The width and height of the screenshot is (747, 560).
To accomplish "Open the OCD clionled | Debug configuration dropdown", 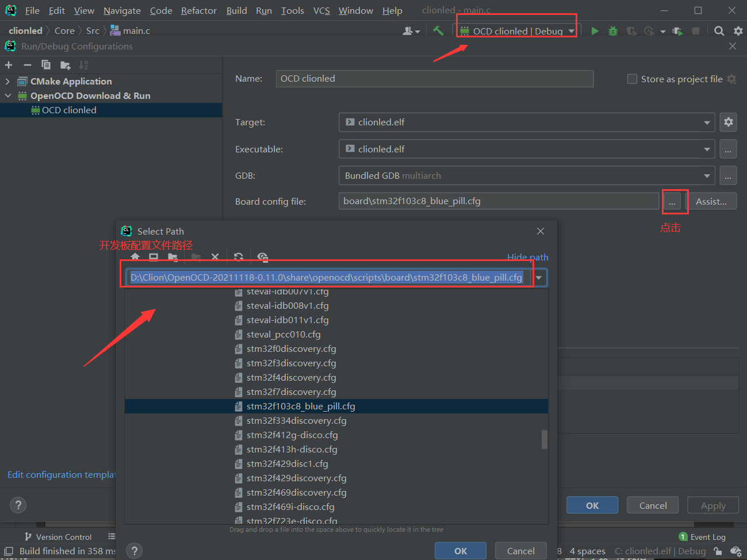I will click(x=517, y=31).
